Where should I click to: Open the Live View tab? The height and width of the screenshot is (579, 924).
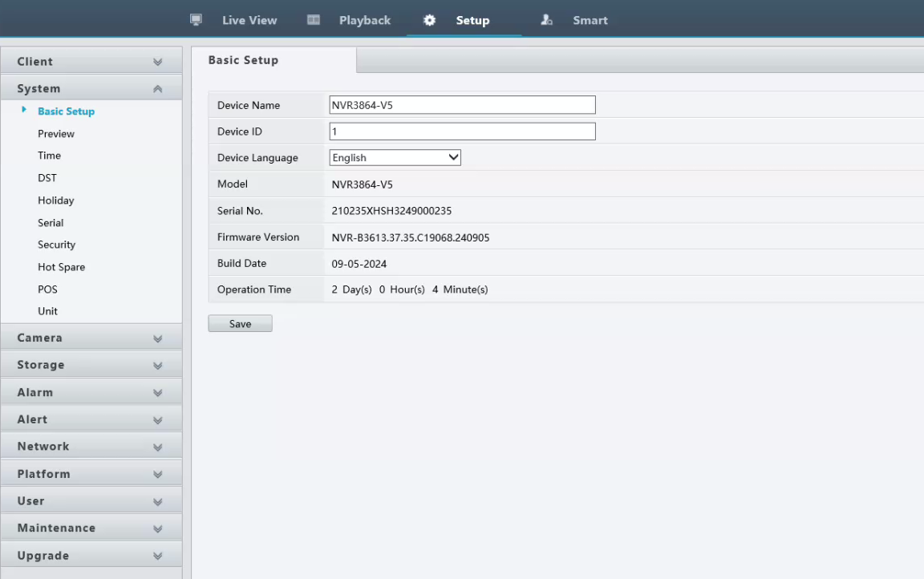(x=249, y=20)
